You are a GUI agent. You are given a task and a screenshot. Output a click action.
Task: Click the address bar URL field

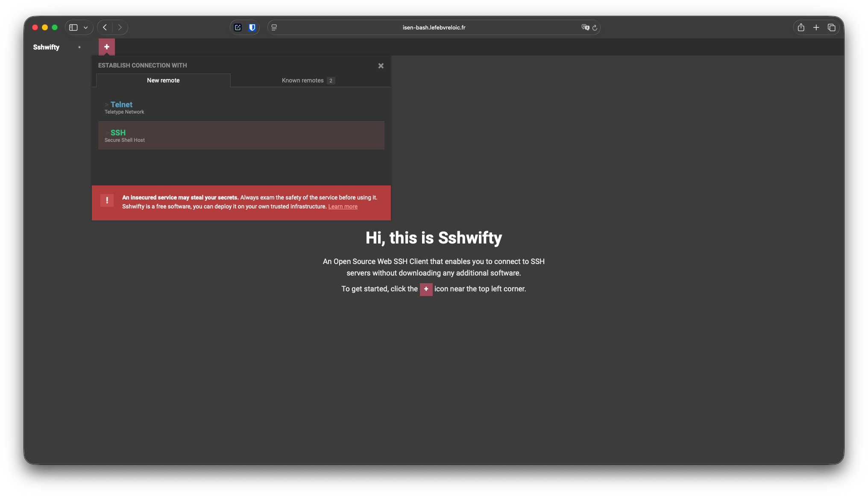(x=434, y=27)
